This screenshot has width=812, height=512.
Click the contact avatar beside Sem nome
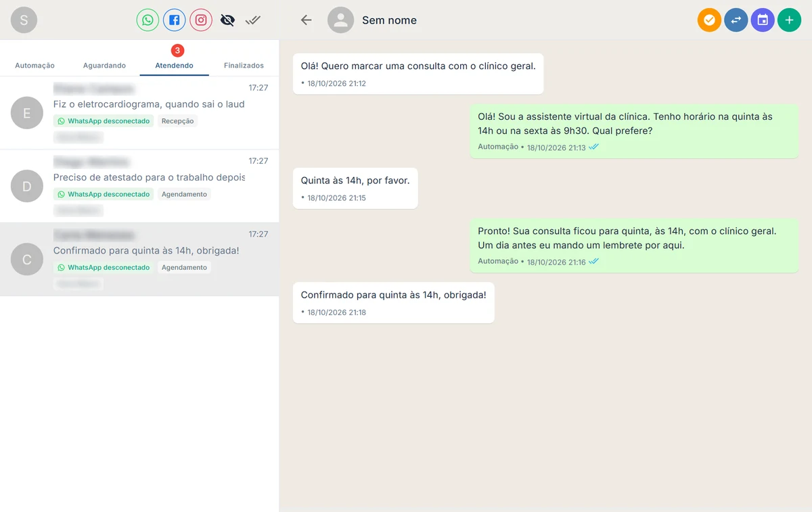pyautogui.click(x=341, y=20)
